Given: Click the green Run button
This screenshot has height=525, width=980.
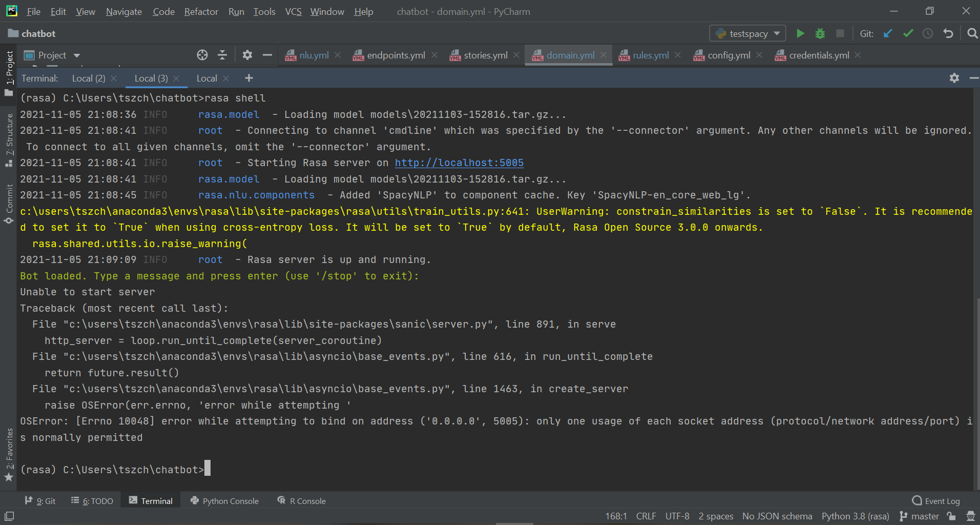Looking at the screenshot, I should pyautogui.click(x=800, y=34).
